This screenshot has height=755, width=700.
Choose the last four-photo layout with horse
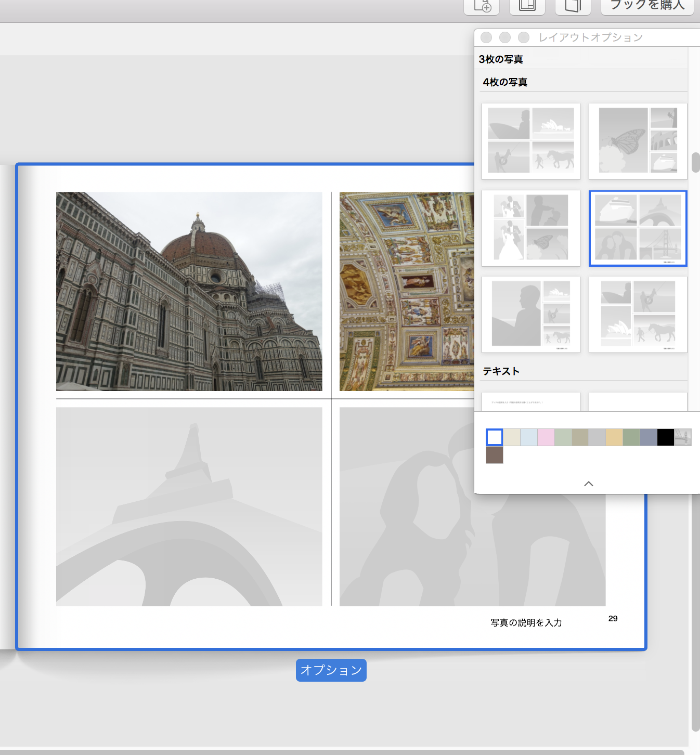[x=638, y=315]
